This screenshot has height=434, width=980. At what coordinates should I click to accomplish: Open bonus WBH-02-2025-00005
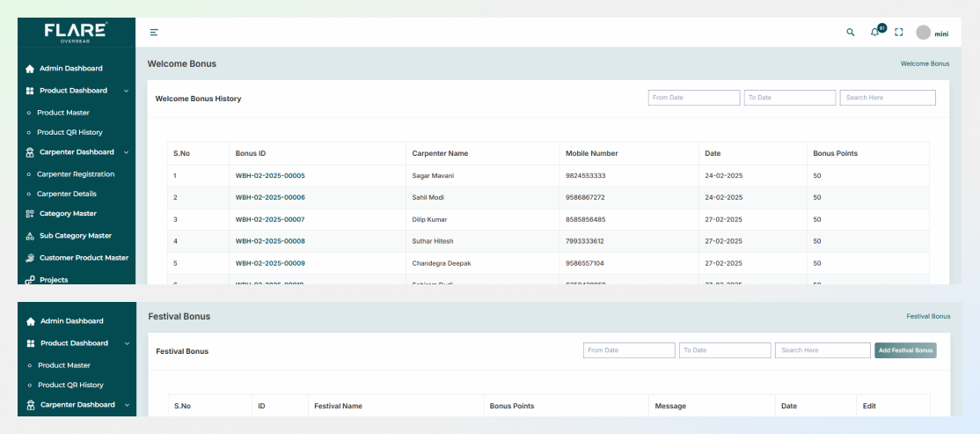(x=270, y=176)
